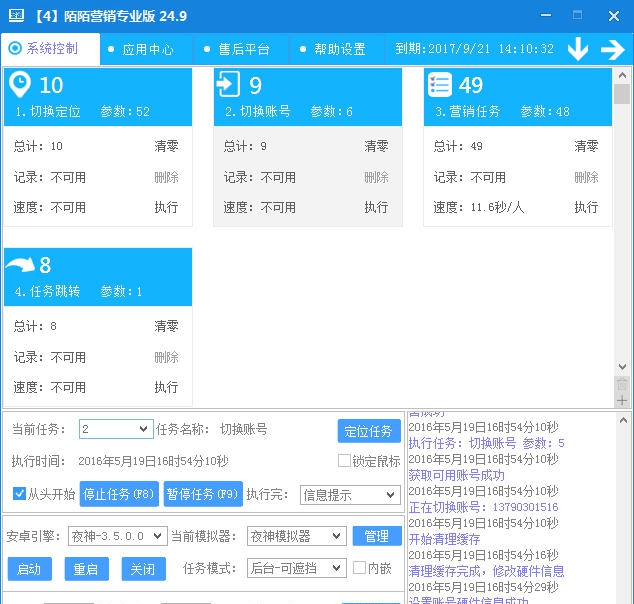Click 删除 on the 切换定位 card
The height and width of the screenshot is (604, 634).
[x=166, y=177]
